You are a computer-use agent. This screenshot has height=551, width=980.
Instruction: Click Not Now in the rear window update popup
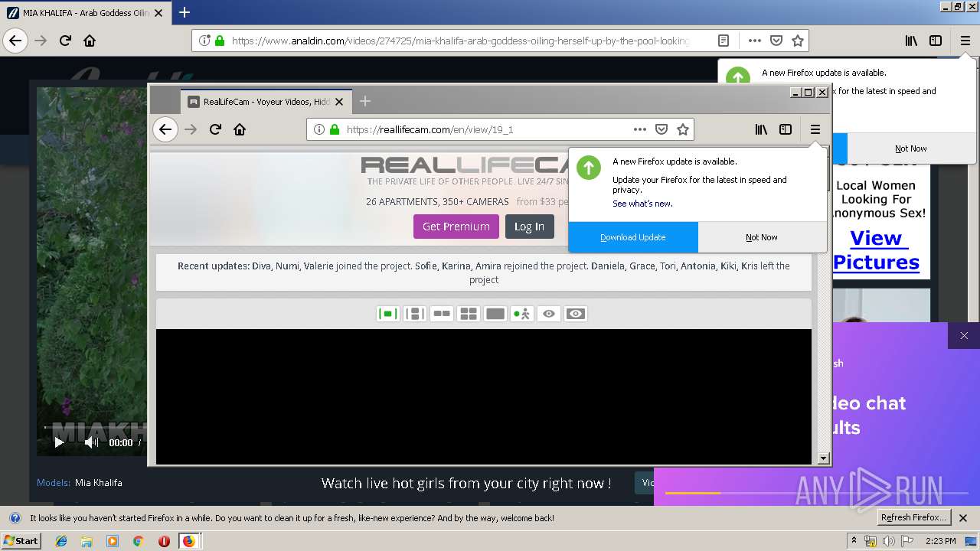click(x=911, y=148)
